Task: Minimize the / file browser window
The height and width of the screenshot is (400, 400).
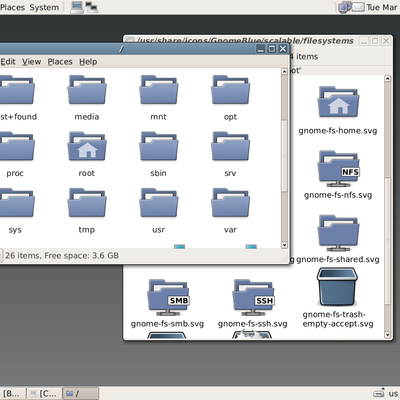Action: tap(261, 49)
